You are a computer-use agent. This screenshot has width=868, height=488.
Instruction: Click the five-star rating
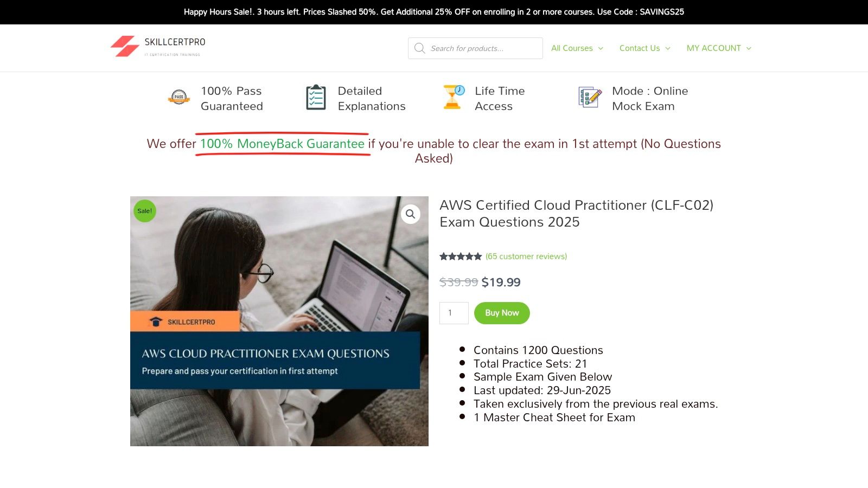click(x=461, y=256)
